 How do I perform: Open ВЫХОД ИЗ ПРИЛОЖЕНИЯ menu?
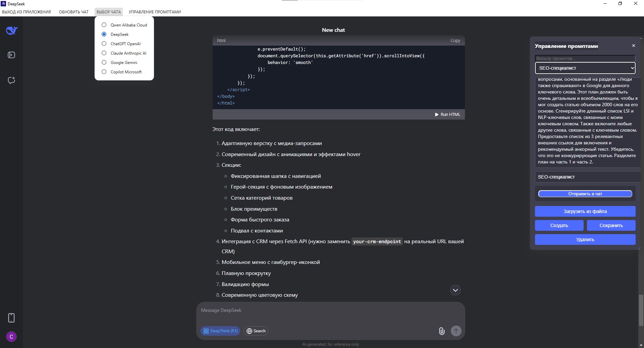pos(26,12)
